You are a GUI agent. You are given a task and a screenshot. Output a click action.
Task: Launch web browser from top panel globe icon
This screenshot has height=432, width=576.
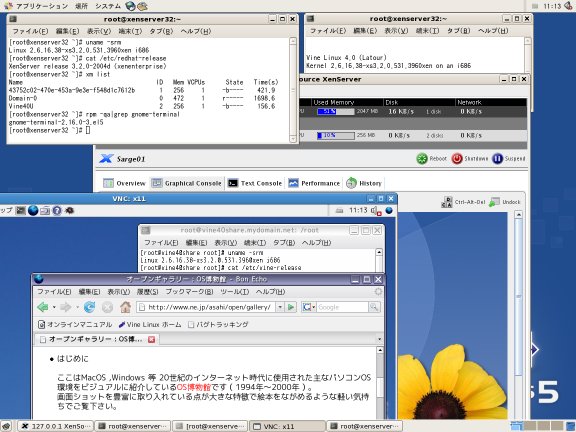[130, 6]
